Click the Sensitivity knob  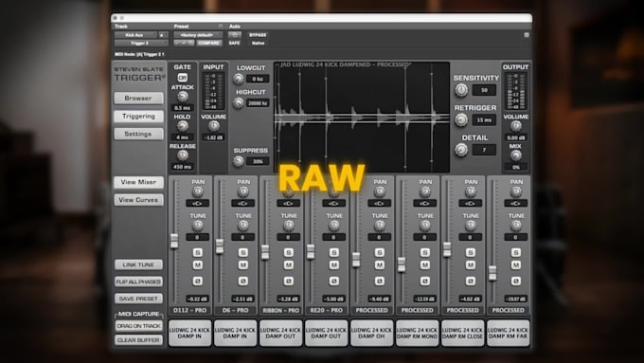461,90
